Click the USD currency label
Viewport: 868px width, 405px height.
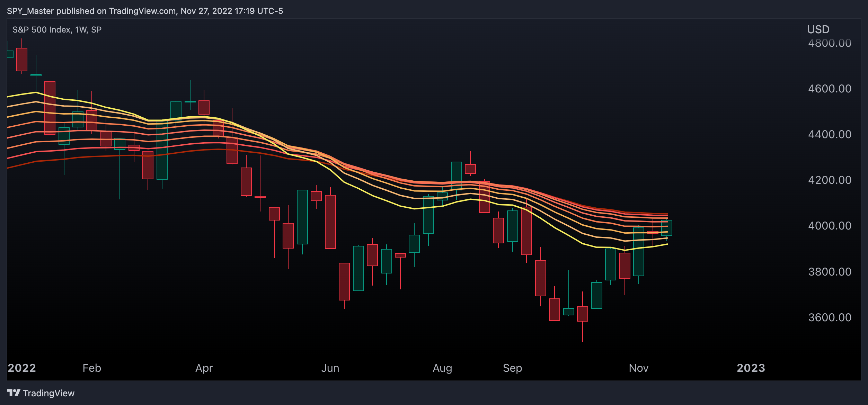pos(818,29)
